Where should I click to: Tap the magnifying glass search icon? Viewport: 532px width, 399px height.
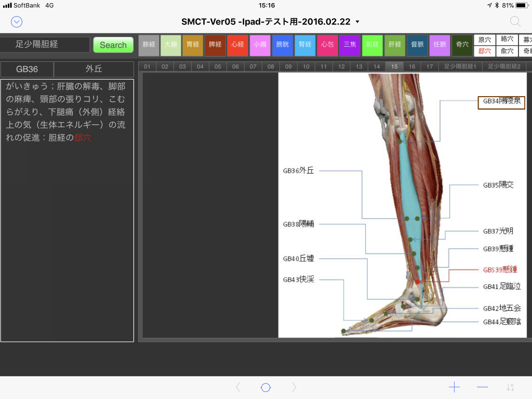click(x=515, y=22)
